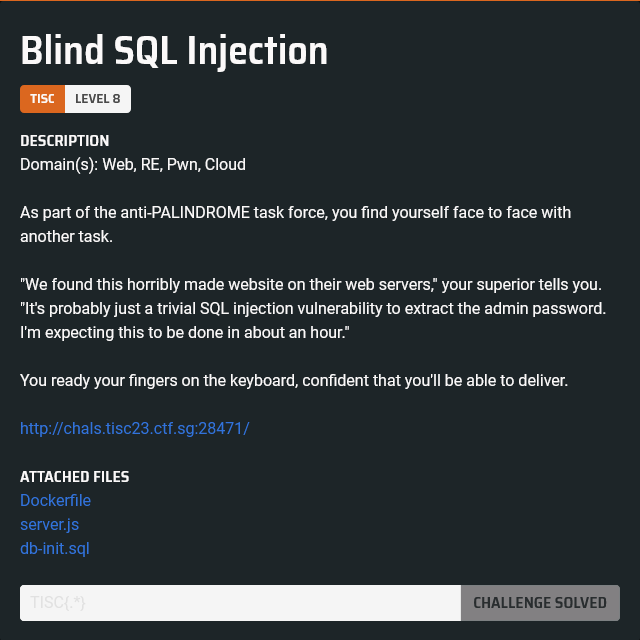The width and height of the screenshot is (640, 640).
Task: Click the Blind SQL Injection title
Action: [174, 50]
